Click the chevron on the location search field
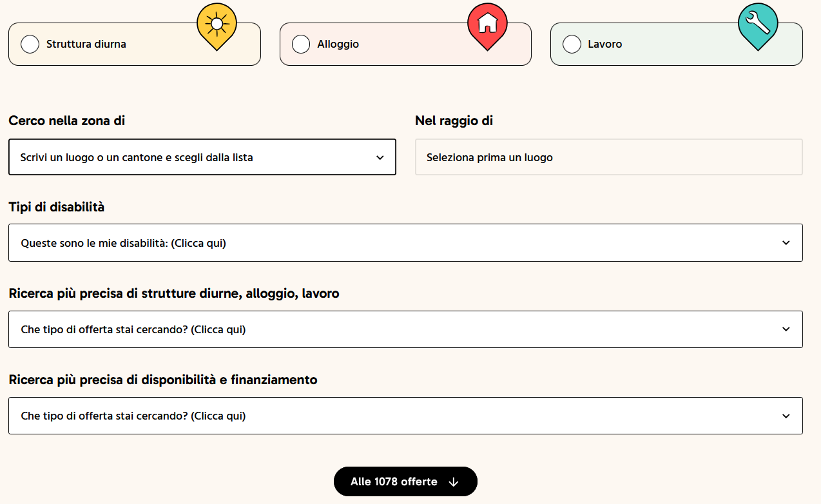 [x=380, y=157]
